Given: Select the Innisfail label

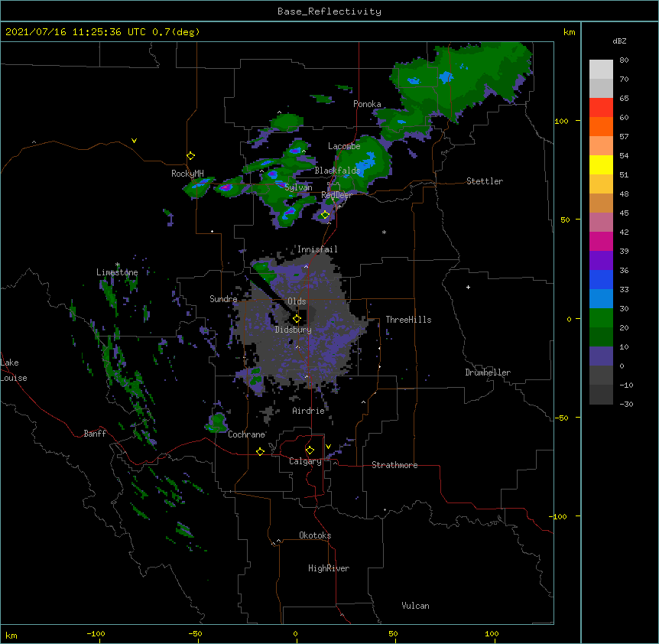Looking at the screenshot, I should [x=317, y=249].
